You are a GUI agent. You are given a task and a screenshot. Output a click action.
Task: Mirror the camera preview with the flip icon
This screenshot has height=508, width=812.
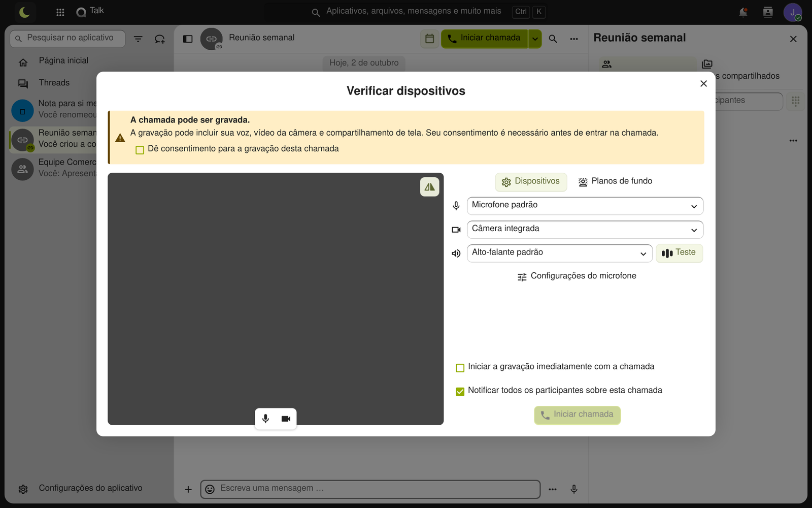pyautogui.click(x=429, y=187)
